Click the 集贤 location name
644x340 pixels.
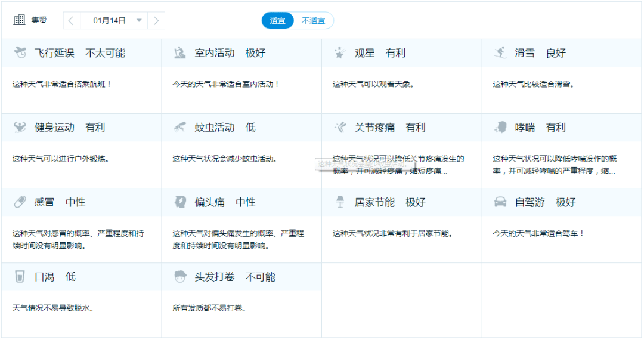click(39, 20)
